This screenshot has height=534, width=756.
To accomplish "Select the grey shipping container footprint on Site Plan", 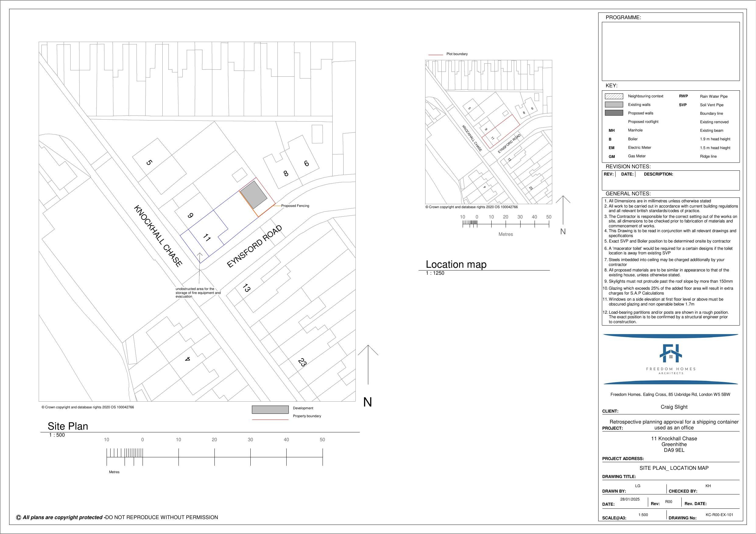I will 253,194.
